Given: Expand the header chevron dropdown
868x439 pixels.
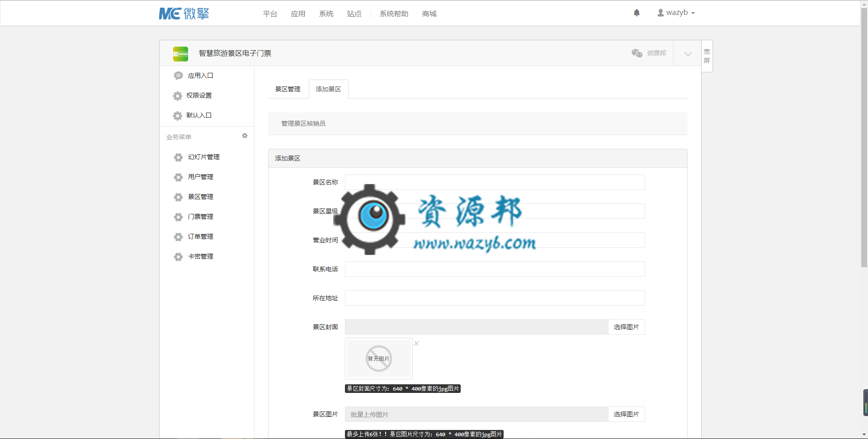Looking at the screenshot, I should pos(688,53).
